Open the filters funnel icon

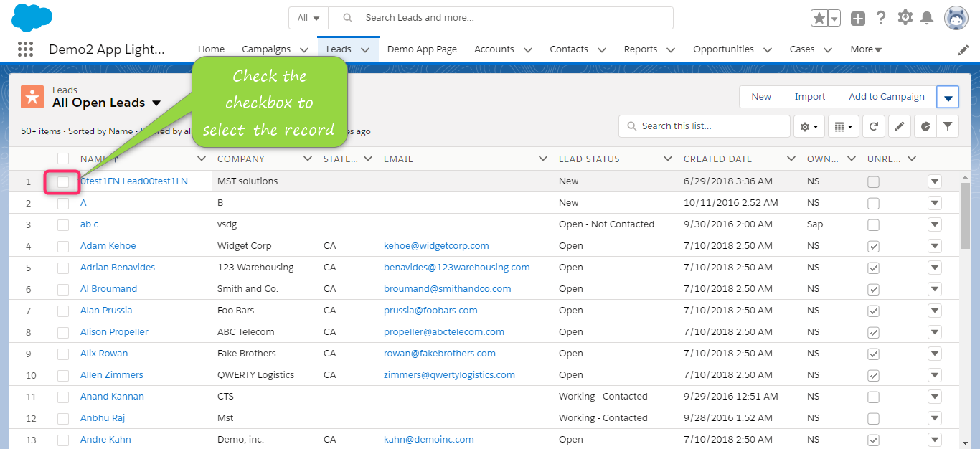click(948, 126)
